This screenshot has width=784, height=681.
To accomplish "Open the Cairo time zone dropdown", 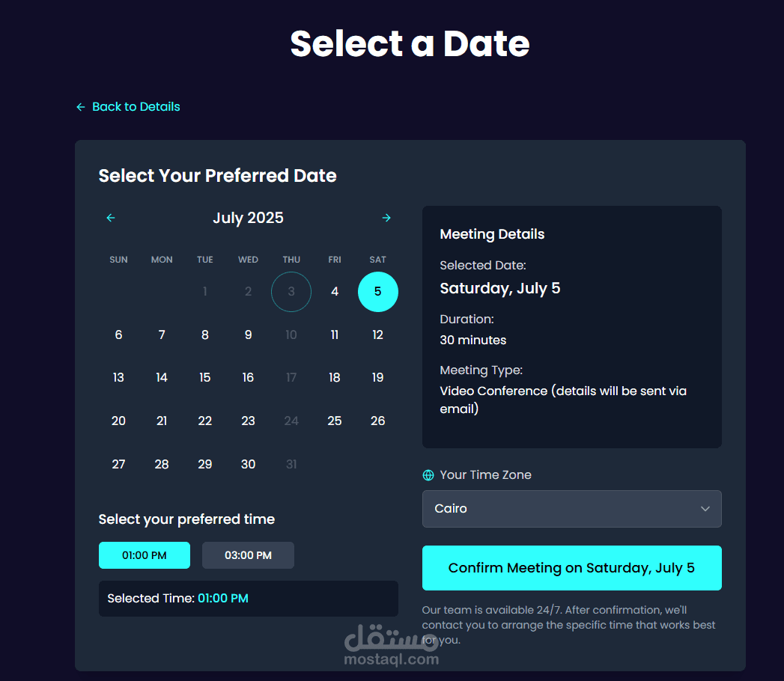I will [571, 509].
